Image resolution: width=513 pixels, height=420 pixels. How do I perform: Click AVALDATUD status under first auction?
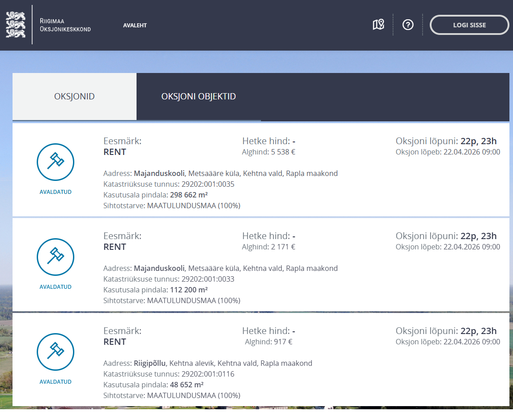[x=56, y=192]
